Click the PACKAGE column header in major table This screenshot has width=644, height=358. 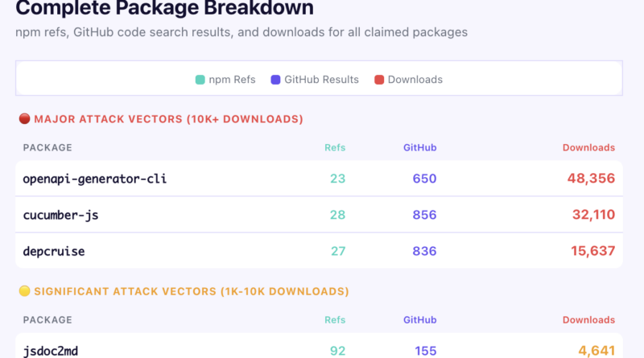click(x=47, y=148)
